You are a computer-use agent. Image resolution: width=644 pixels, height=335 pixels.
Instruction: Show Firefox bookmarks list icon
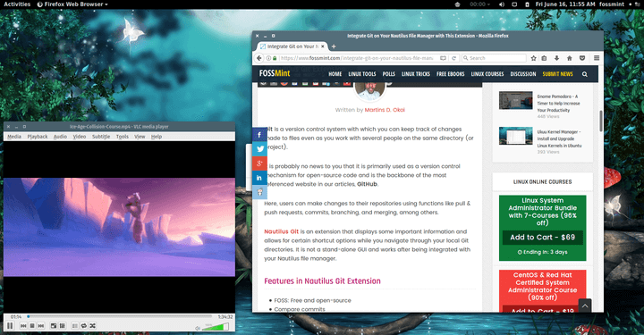click(x=544, y=58)
